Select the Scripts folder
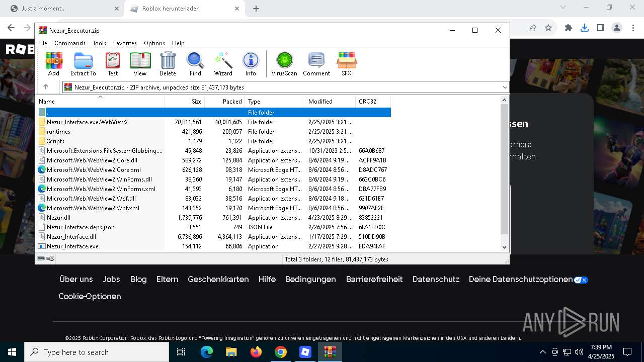The image size is (644, 362). 213,141
